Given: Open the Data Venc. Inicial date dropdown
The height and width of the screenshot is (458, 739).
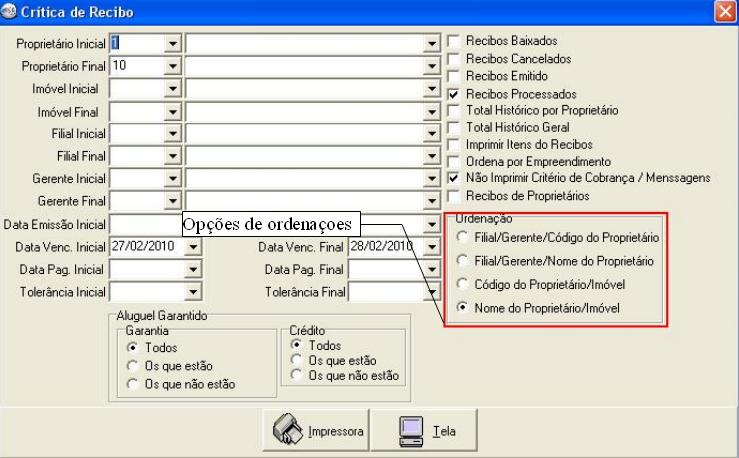Looking at the screenshot, I should tap(192, 247).
